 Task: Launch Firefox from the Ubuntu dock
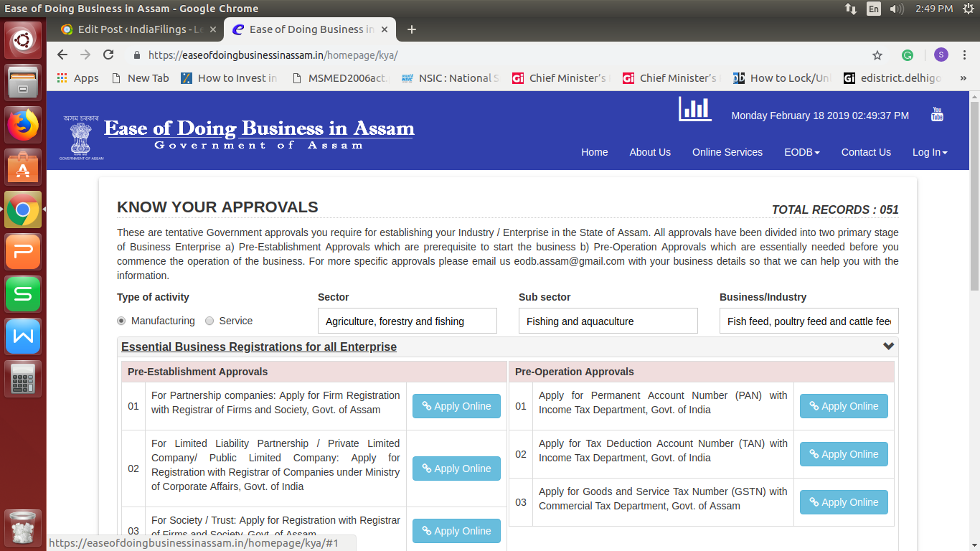point(23,123)
